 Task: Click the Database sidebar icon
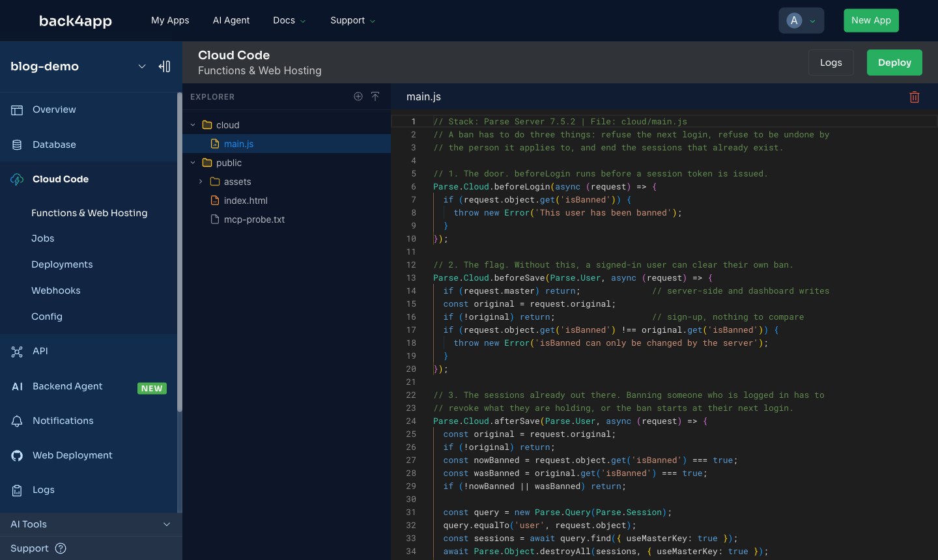click(17, 145)
